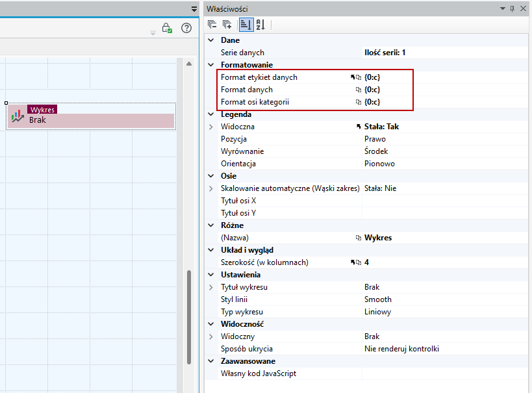Sort properties alphabetically with A-Z icon
Image resolution: width=532 pixels, height=393 pixels.
[x=260, y=25]
